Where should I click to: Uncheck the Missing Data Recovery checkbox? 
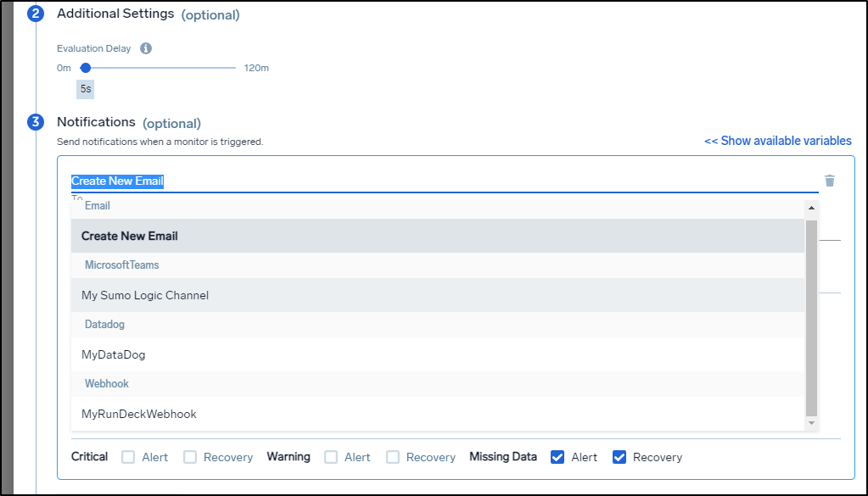pyautogui.click(x=619, y=457)
